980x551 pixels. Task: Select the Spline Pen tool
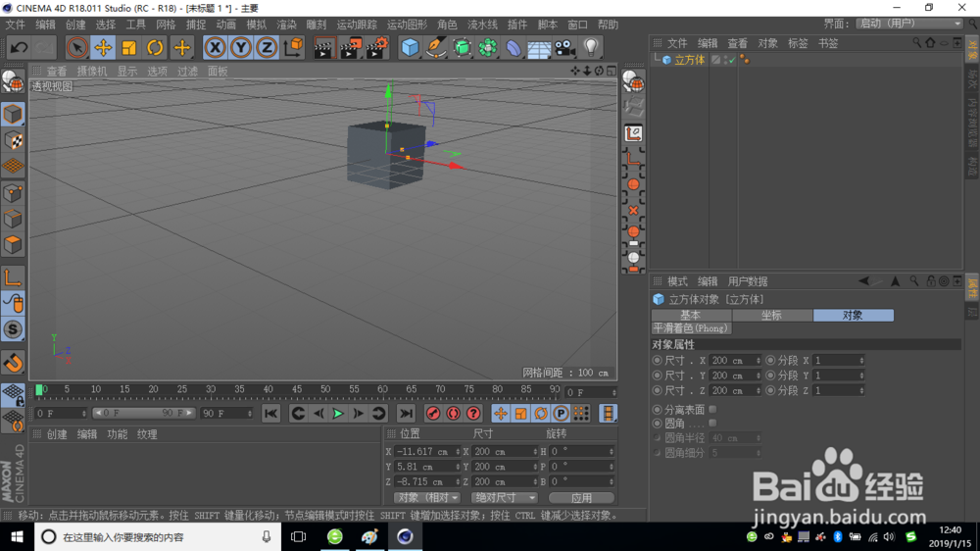pos(436,47)
